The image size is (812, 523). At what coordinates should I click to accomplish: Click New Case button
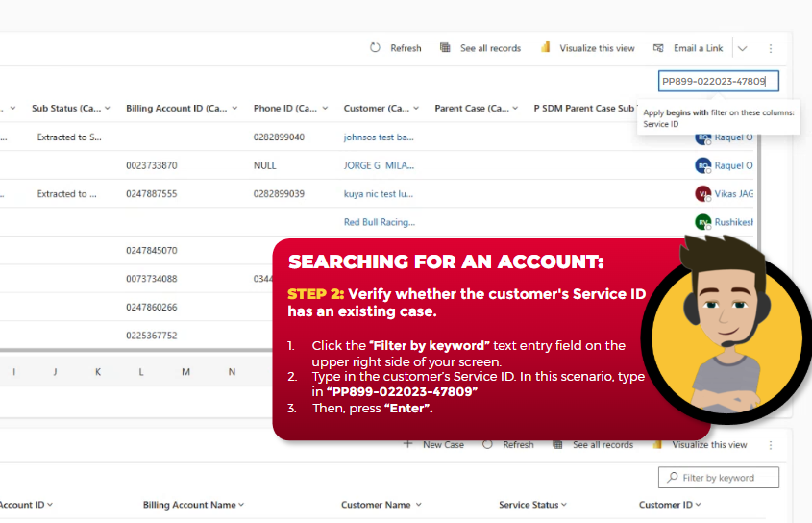click(433, 445)
